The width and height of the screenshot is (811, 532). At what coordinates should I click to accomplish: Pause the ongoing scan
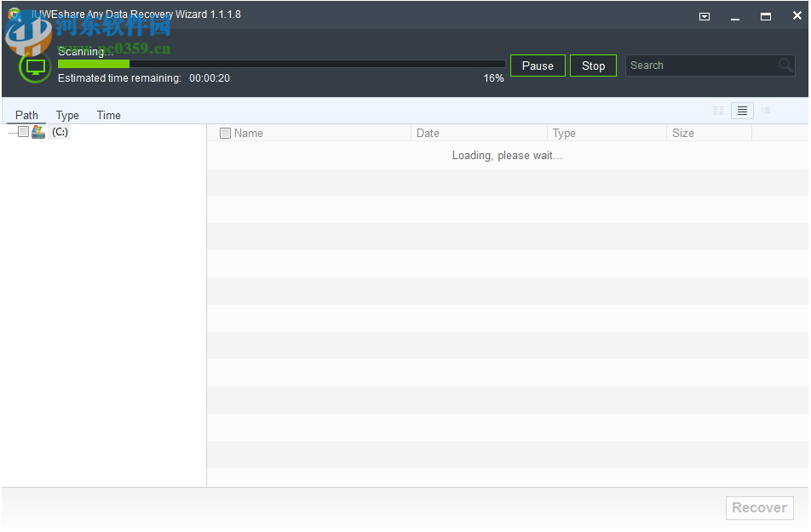coord(538,66)
